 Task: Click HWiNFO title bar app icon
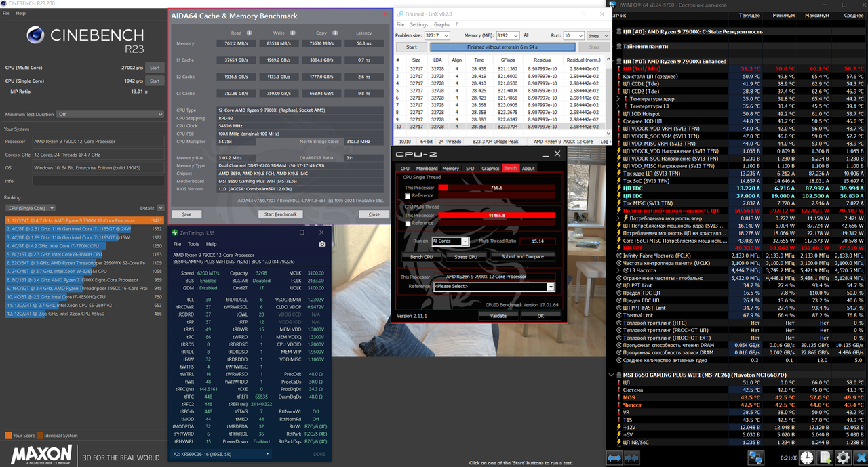pos(613,4)
